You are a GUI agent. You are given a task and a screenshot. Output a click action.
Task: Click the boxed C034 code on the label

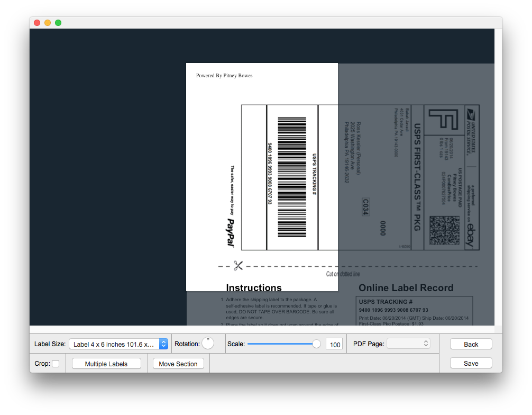(x=365, y=207)
